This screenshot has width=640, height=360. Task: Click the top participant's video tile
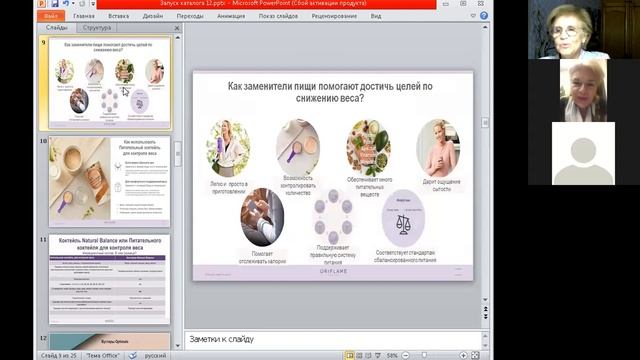(584, 29)
